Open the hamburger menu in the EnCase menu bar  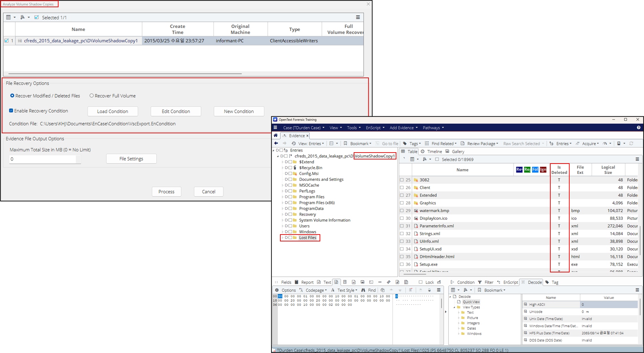tap(276, 128)
